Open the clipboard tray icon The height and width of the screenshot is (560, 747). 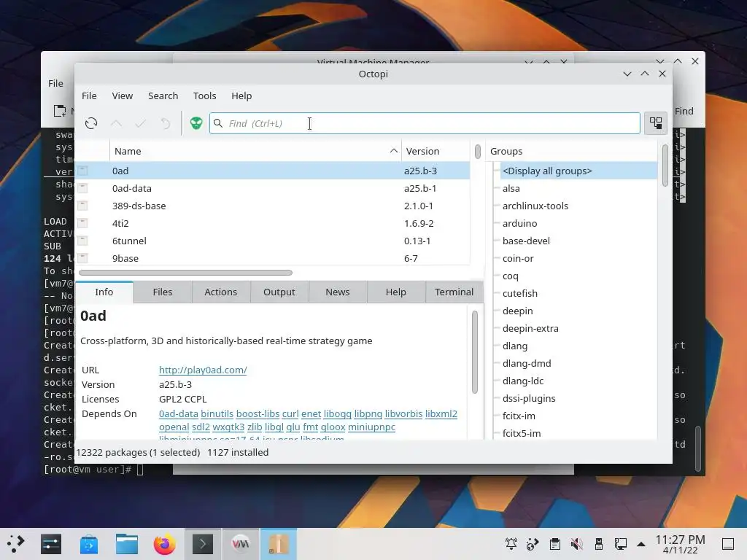pyautogui.click(x=554, y=544)
